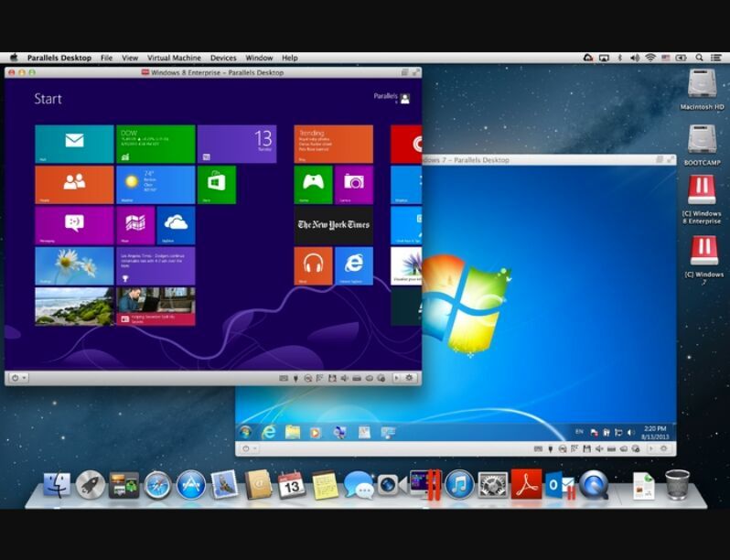Open the Help menu
This screenshot has width=730, height=560.
click(290, 58)
